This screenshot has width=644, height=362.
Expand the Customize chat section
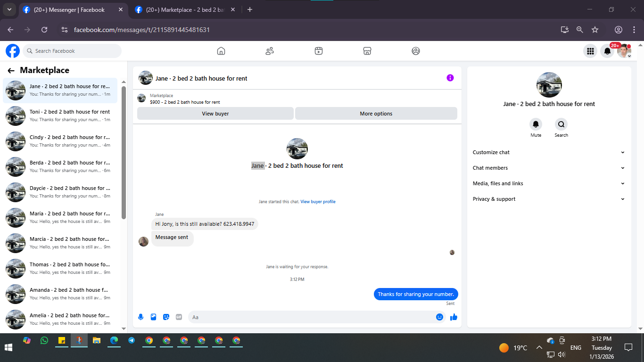click(549, 152)
